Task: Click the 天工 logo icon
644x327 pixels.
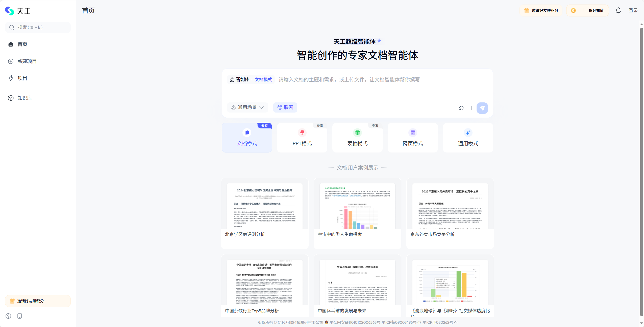Action: [10, 11]
